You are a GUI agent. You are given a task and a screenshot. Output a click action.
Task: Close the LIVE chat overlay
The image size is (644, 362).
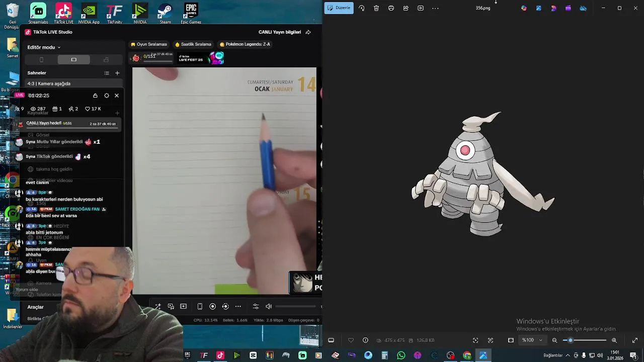pyautogui.click(x=117, y=96)
